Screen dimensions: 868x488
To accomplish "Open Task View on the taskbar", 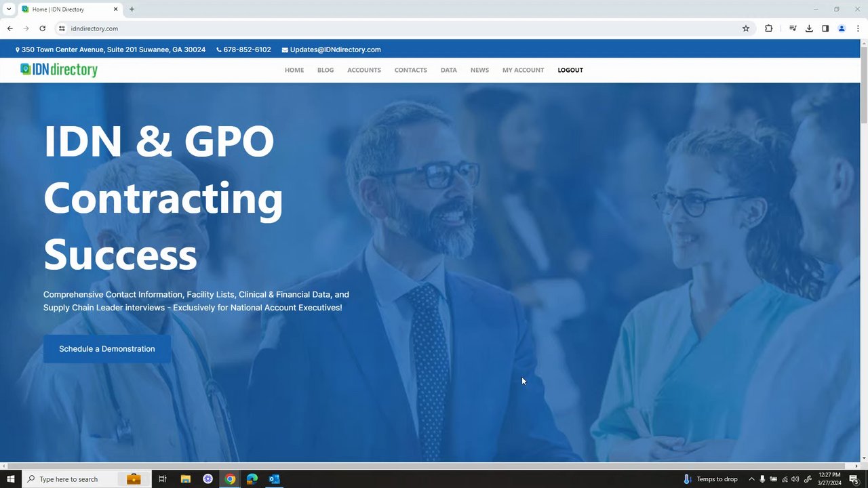I will click(163, 479).
